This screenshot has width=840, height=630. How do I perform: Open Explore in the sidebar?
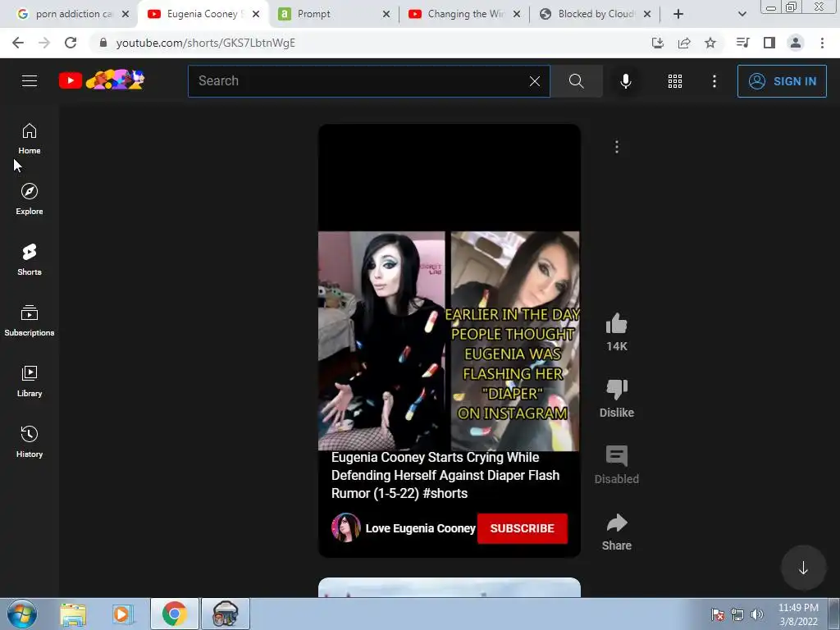point(30,199)
